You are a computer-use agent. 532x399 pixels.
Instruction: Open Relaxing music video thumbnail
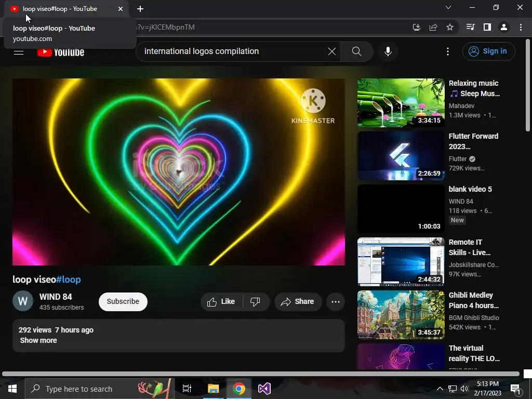click(401, 103)
